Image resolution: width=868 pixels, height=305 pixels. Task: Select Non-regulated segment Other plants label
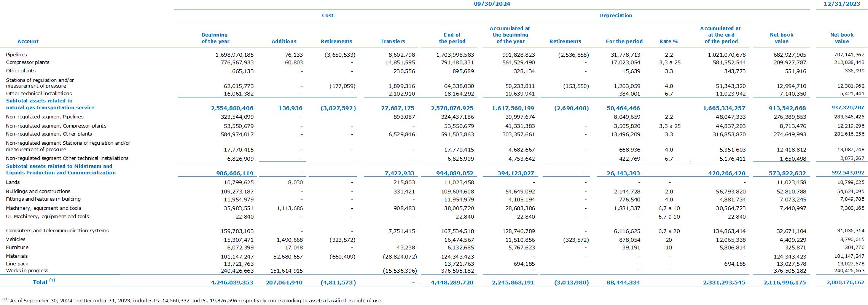[49, 134]
